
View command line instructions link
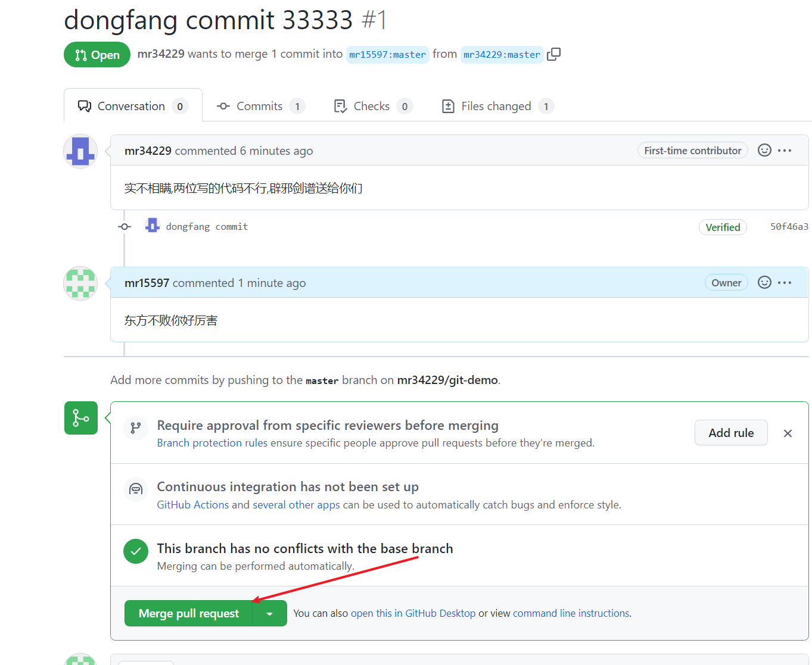[x=571, y=613]
